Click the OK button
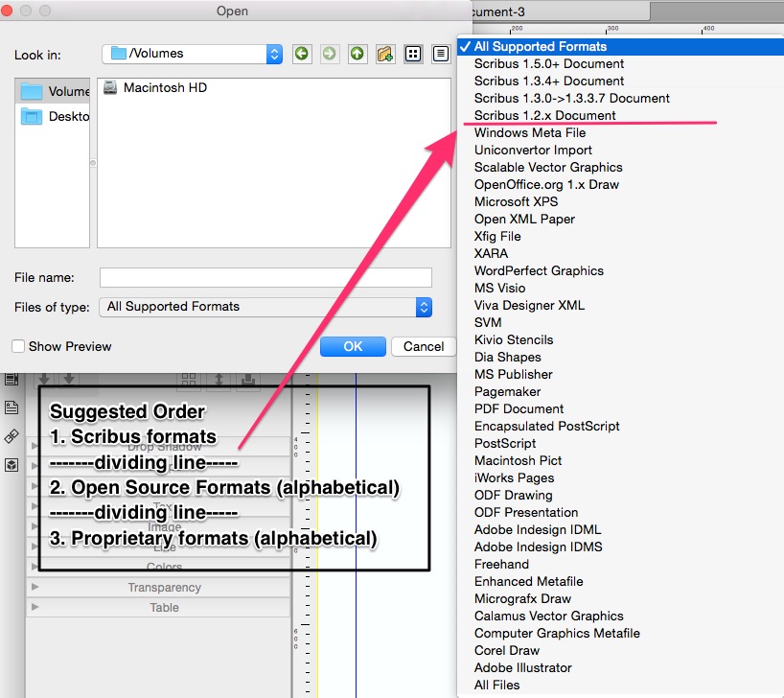The image size is (784, 698). tap(353, 346)
